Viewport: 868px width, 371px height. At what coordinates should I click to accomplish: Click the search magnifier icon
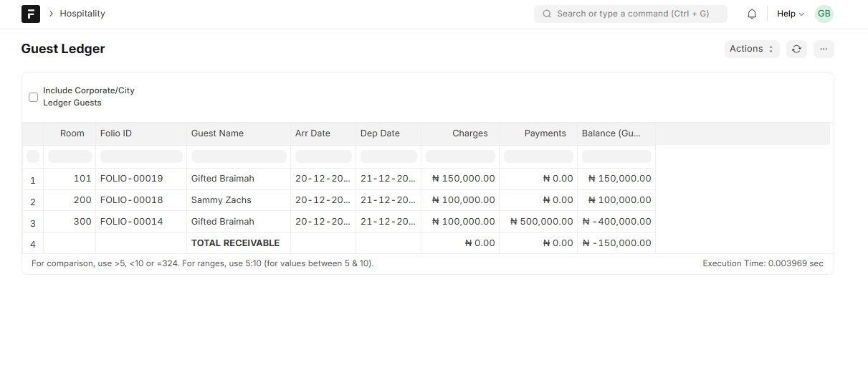coord(547,14)
